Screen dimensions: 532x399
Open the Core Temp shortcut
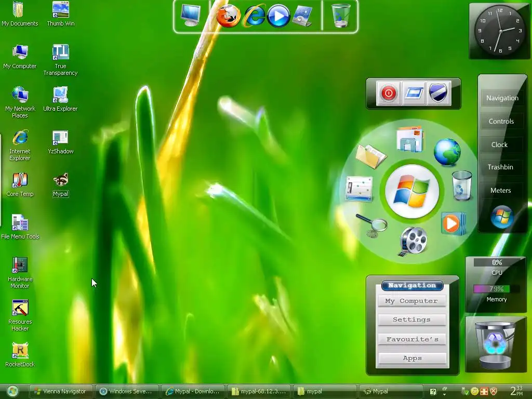[20, 184]
